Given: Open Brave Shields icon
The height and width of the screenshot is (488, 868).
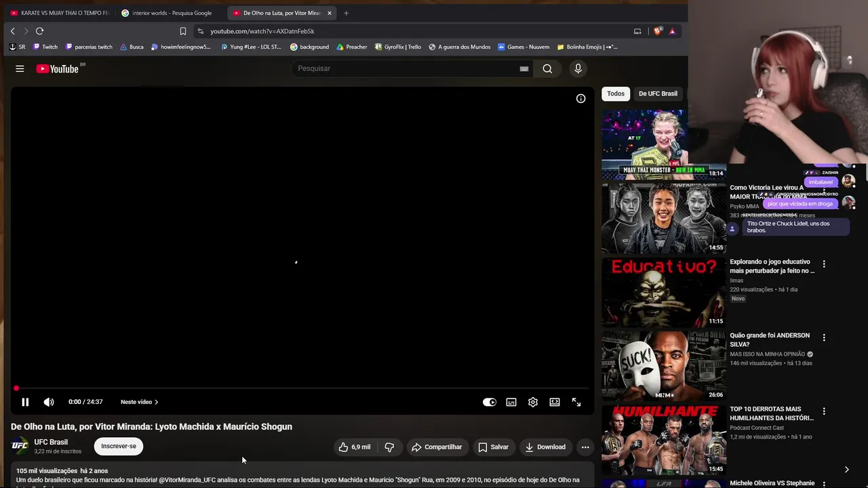Looking at the screenshot, I should [657, 31].
